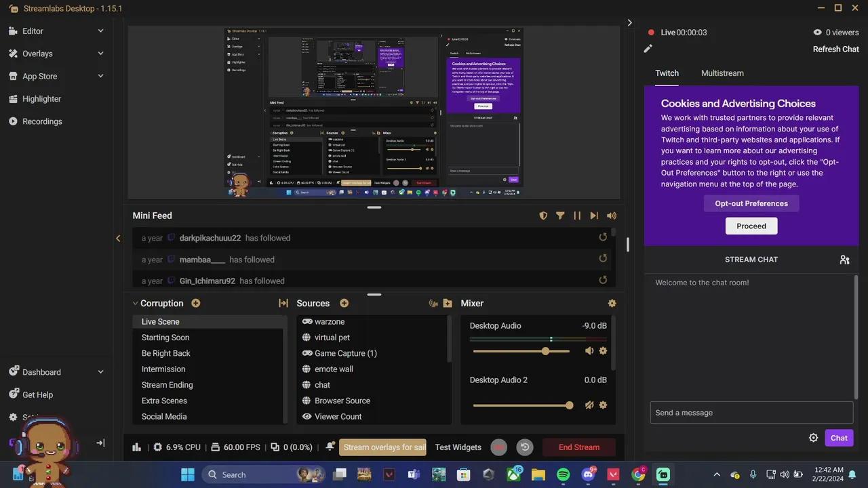This screenshot has width=868, height=488.
Task: Click the Proceed button
Action: (x=751, y=226)
